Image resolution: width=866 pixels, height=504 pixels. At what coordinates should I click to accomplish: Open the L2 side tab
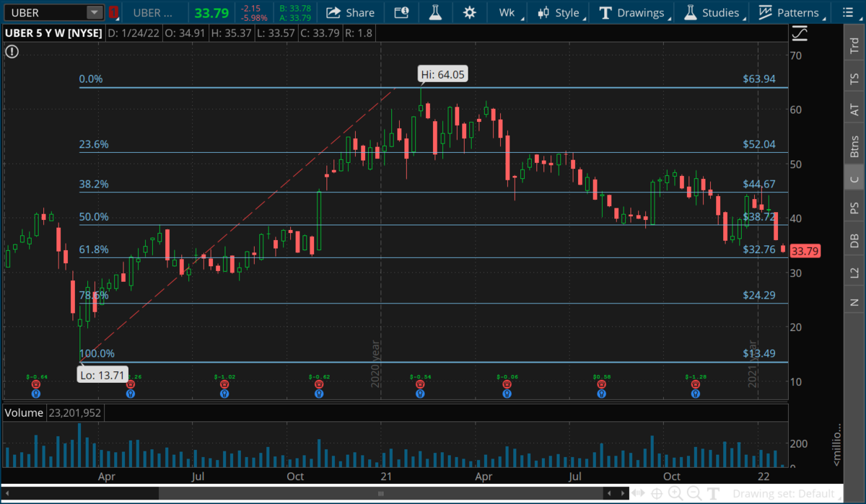click(854, 273)
